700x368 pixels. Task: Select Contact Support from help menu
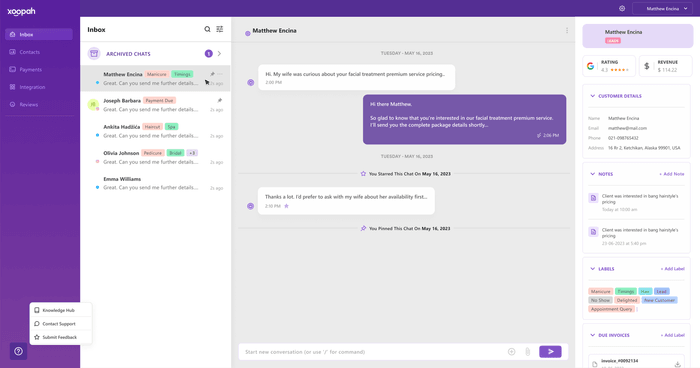coord(60,323)
